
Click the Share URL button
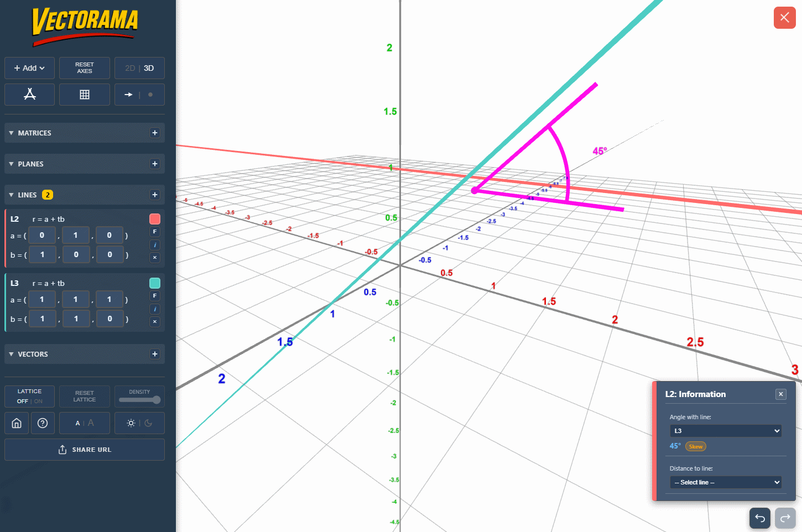click(x=85, y=450)
